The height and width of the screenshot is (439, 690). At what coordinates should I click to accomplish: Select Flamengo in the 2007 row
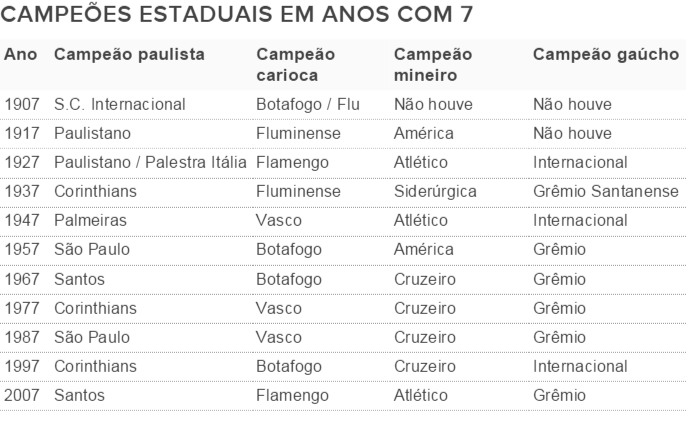coord(292,395)
